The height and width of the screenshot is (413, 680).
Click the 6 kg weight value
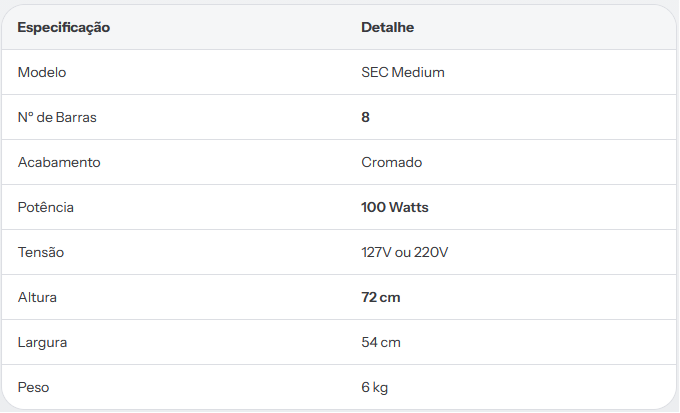[375, 387]
